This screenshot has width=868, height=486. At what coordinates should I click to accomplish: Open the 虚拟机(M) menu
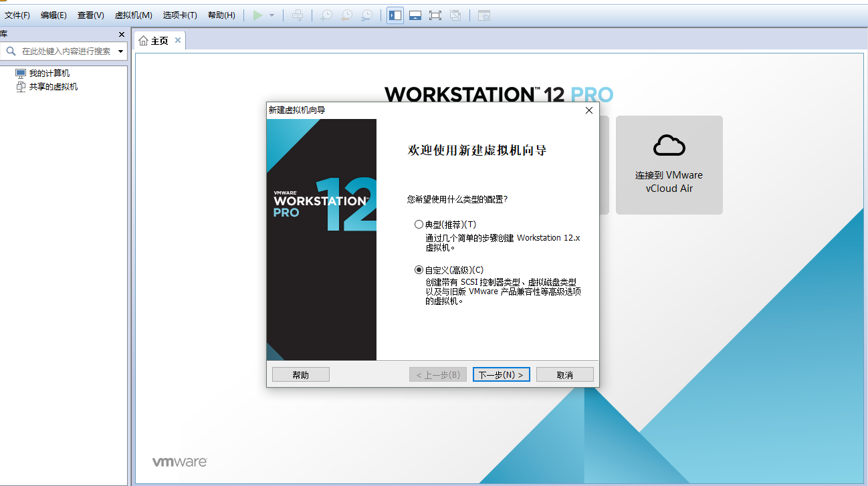(x=133, y=15)
